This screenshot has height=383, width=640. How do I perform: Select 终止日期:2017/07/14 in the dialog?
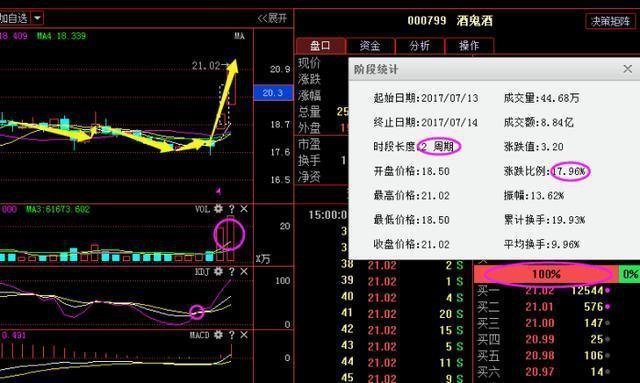click(x=426, y=122)
